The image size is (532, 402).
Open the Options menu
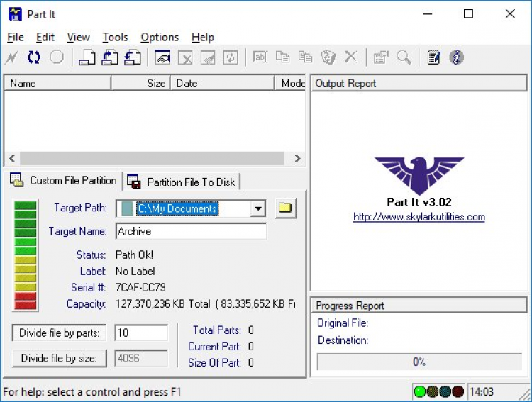pos(160,37)
